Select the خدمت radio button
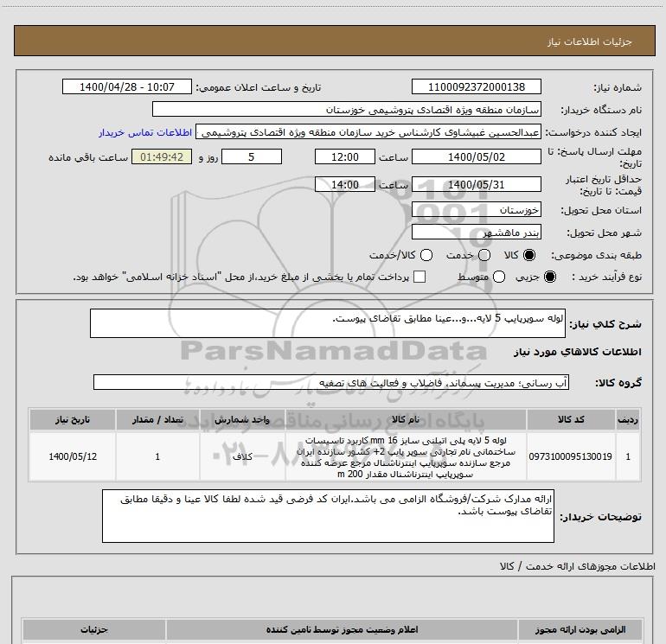The image size is (666, 644). point(484,255)
